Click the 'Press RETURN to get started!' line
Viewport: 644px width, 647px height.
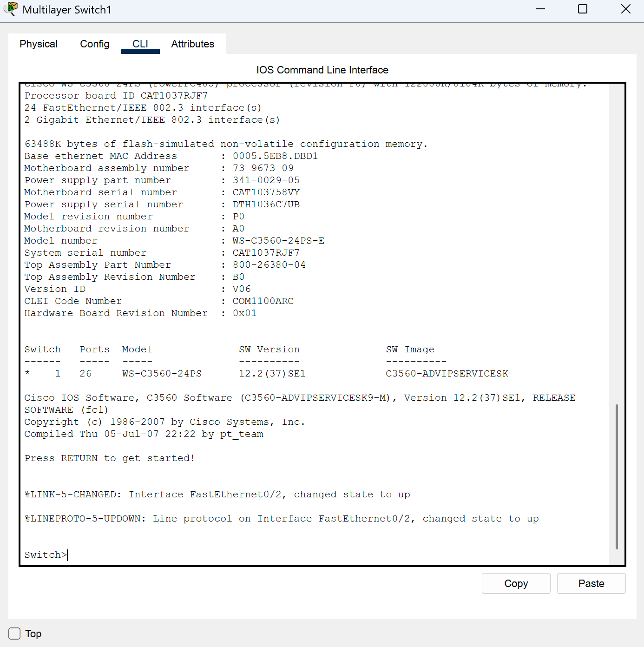coord(110,458)
